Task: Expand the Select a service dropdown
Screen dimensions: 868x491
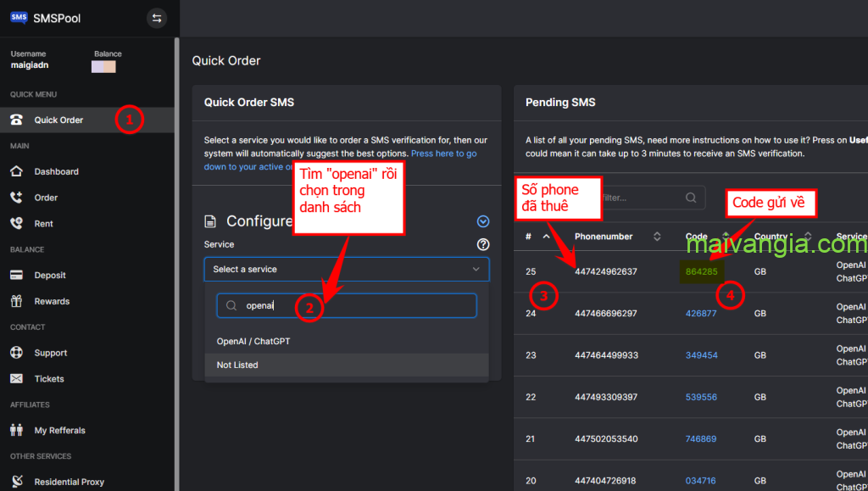Action: [x=346, y=269]
